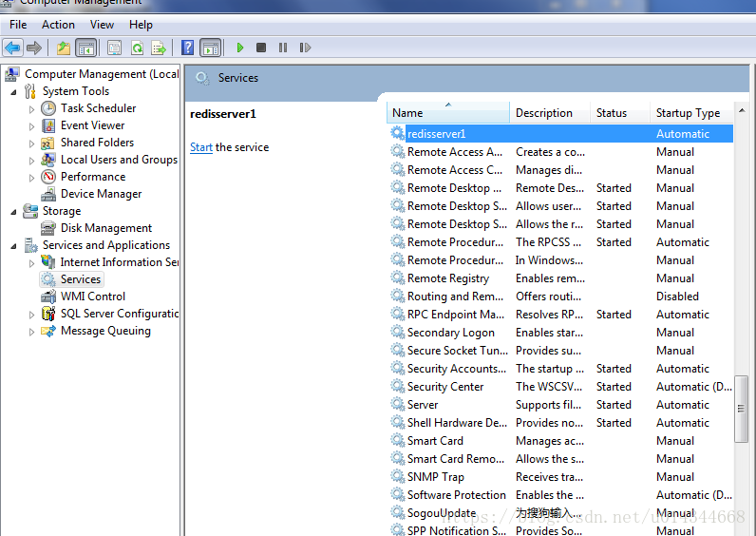This screenshot has width=756, height=536.
Task: Select Task Scheduler clock icon
Action: coord(48,108)
